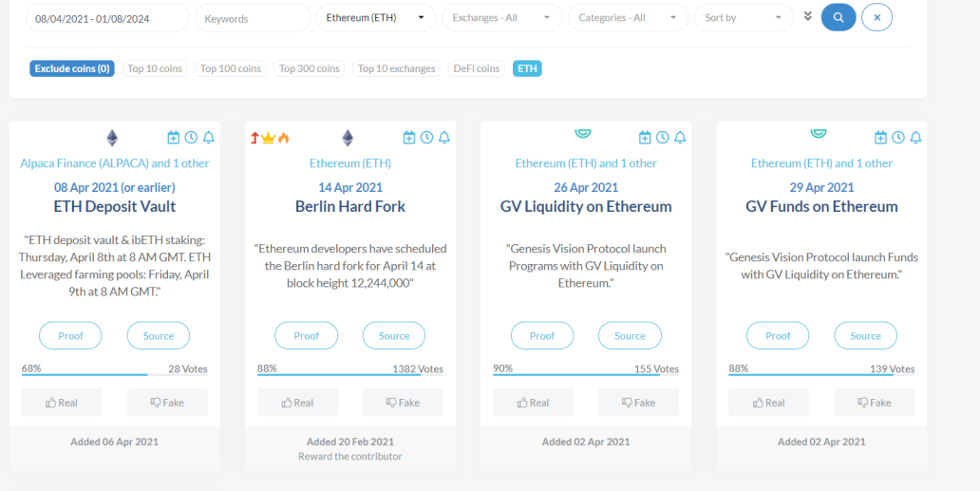
Task: Click calendar-plus icon on GV Funds card
Action: tap(880, 138)
